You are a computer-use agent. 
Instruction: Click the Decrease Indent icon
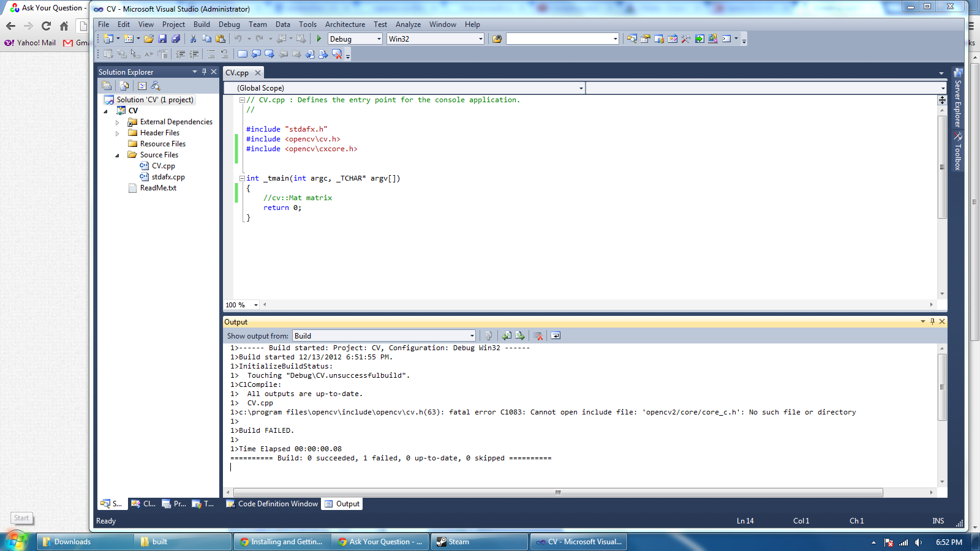click(x=181, y=54)
